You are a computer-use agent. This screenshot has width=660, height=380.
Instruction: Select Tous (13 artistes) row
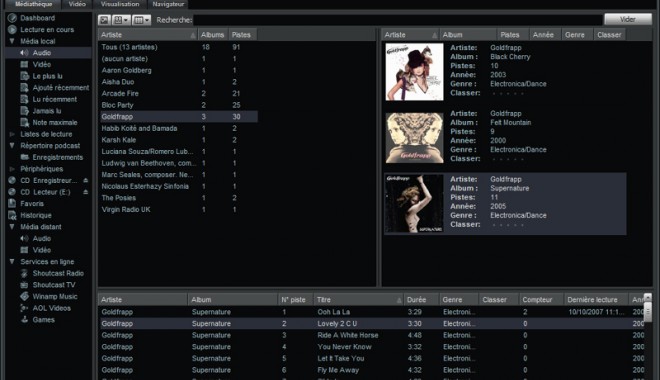tap(178, 47)
